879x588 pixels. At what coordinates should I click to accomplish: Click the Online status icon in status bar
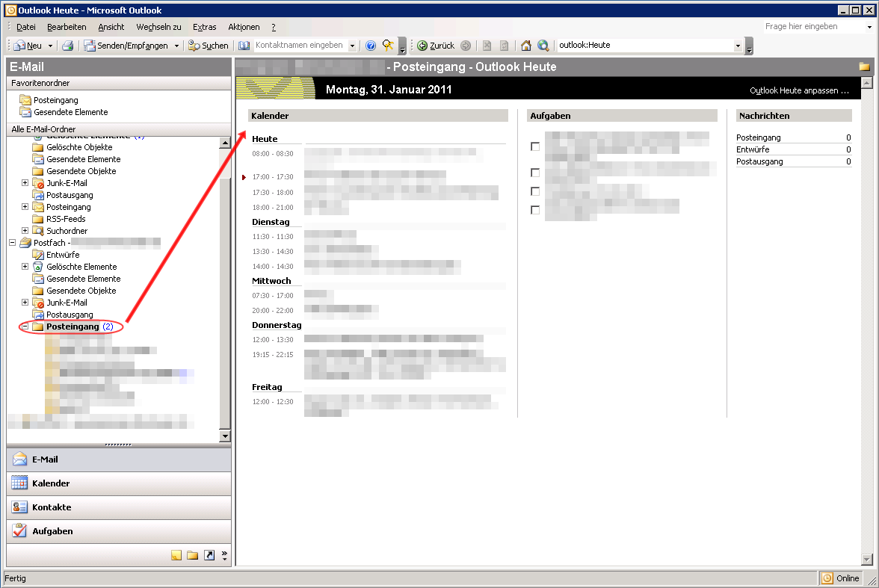[x=827, y=578]
